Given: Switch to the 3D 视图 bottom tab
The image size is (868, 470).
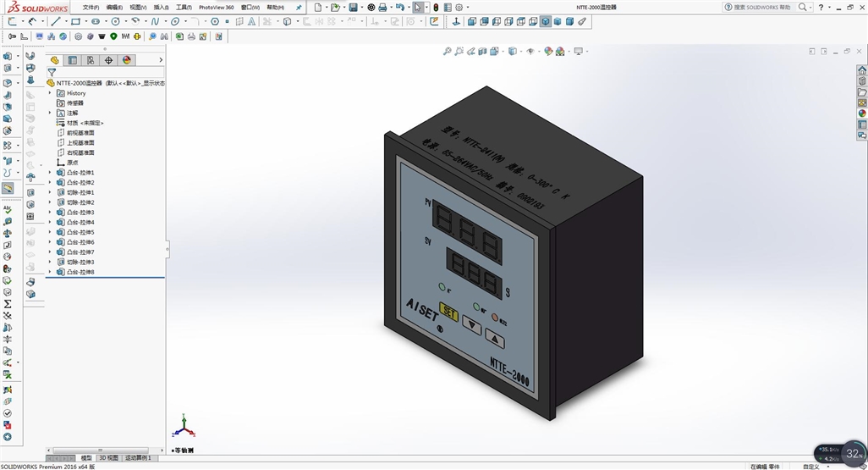Looking at the screenshot, I should point(108,458).
